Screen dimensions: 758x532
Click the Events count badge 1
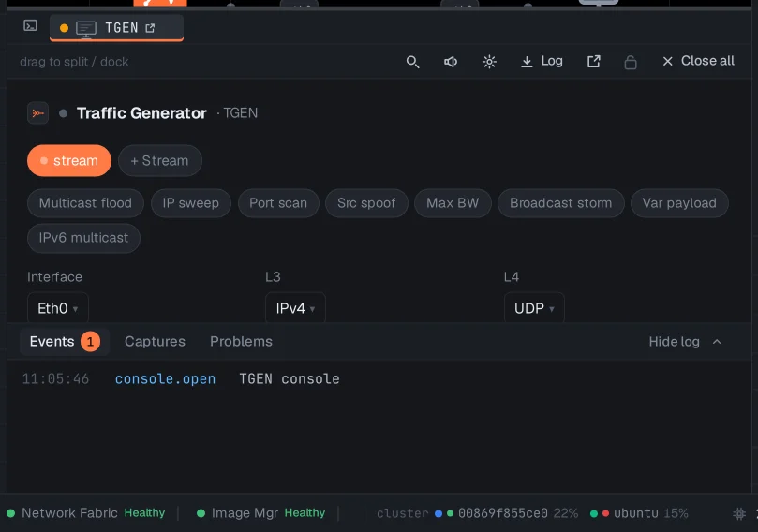click(x=90, y=342)
